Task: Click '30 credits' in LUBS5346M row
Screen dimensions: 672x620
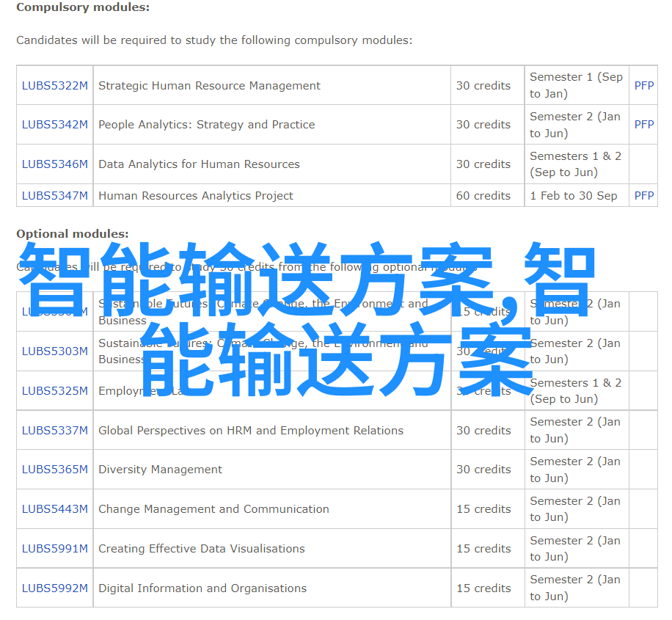Action: 483,164
